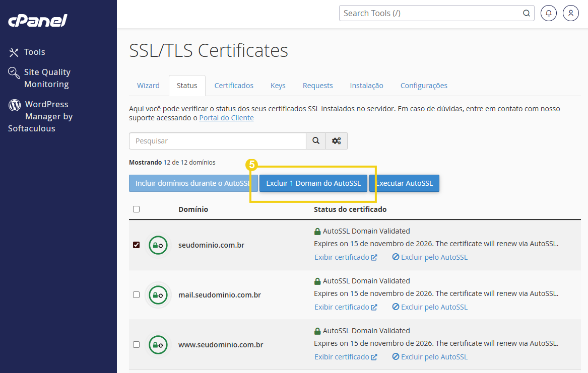Image resolution: width=588 pixels, height=373 pixels.
Task: Click the domain search magnifier button
Action: pyautogui.click(x=316, y=141)
